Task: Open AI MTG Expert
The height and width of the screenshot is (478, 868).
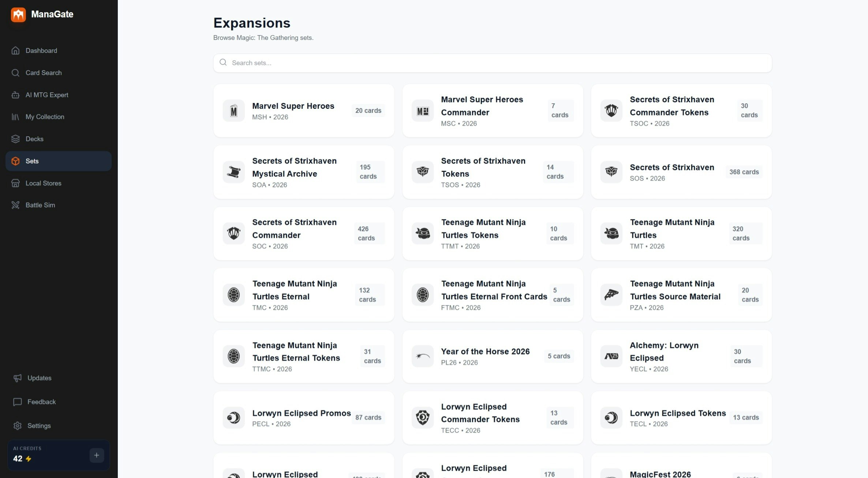Action: (x=46, y=95)
